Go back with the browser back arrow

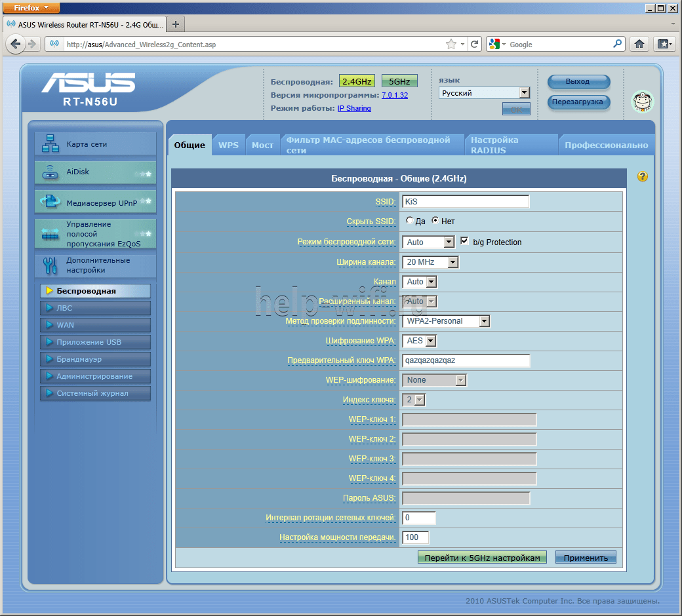click(x=16, y=44)
